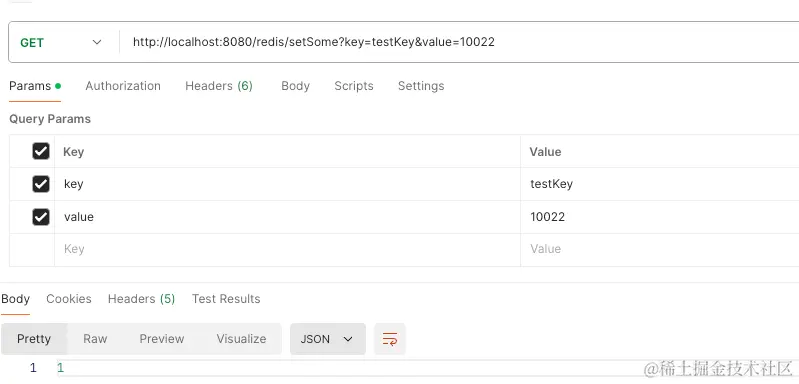Click the empty Key placeholder cell

pyautogui.click(x=287, y=250)
